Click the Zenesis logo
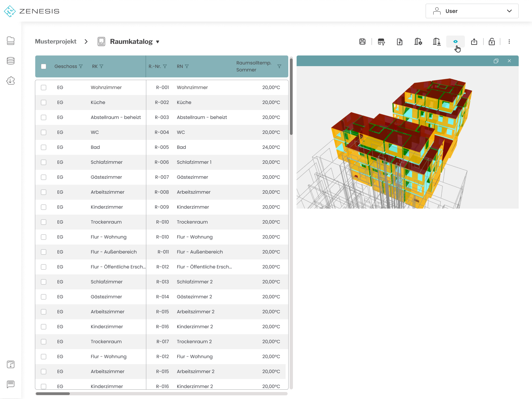This screenshot has width=532, height=399. pyautogui.click(x=32, y=11)
